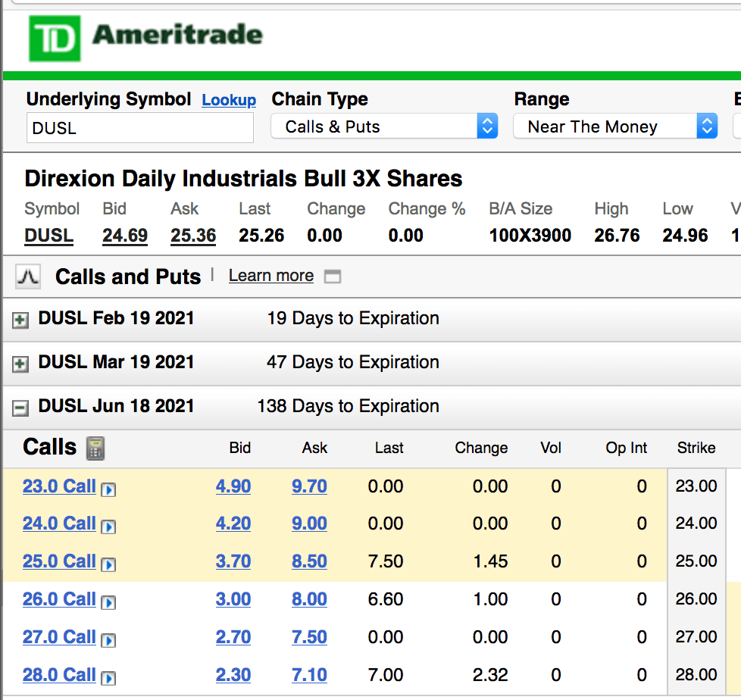Click the 9.00 ask for 24.0 Call
Viewport: 741px width, 700px height.
[x=310, y=523]
